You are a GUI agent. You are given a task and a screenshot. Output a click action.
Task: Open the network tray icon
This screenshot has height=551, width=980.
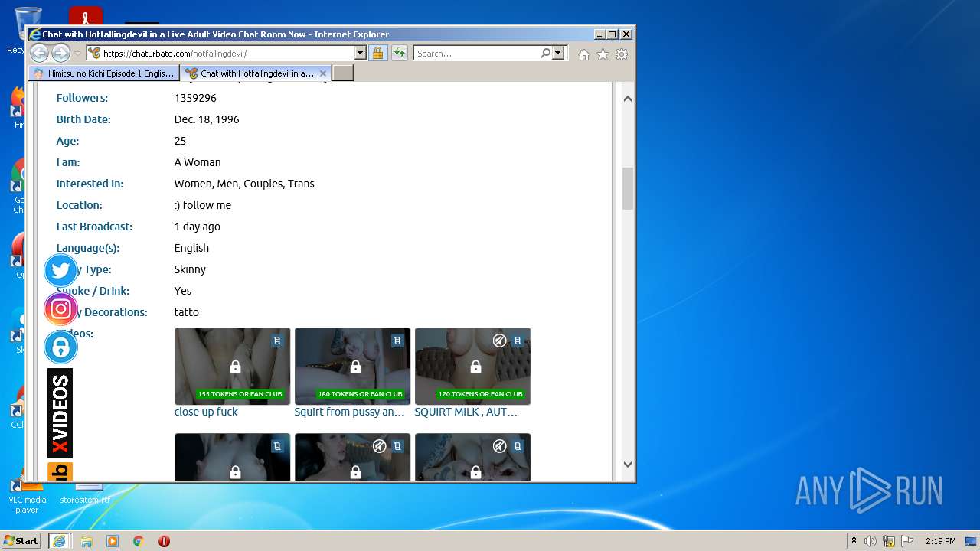pyautogui.click(x=889, y=541)
